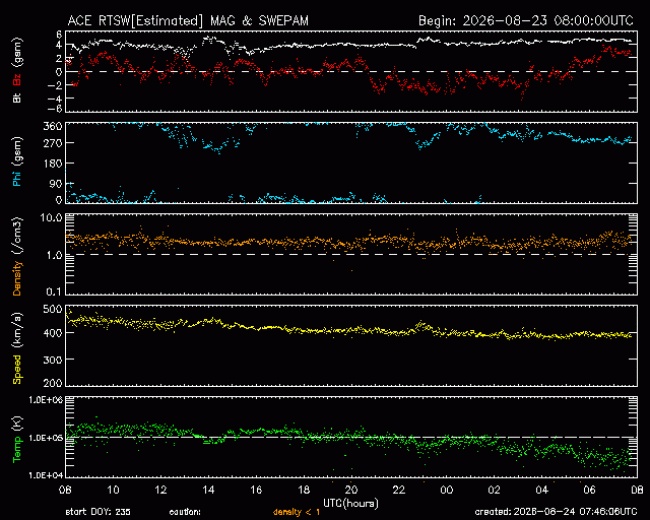650x520 pixels.
Task: Click the '10.0' tick on Density axis
Action: click(x=51, y=218)
